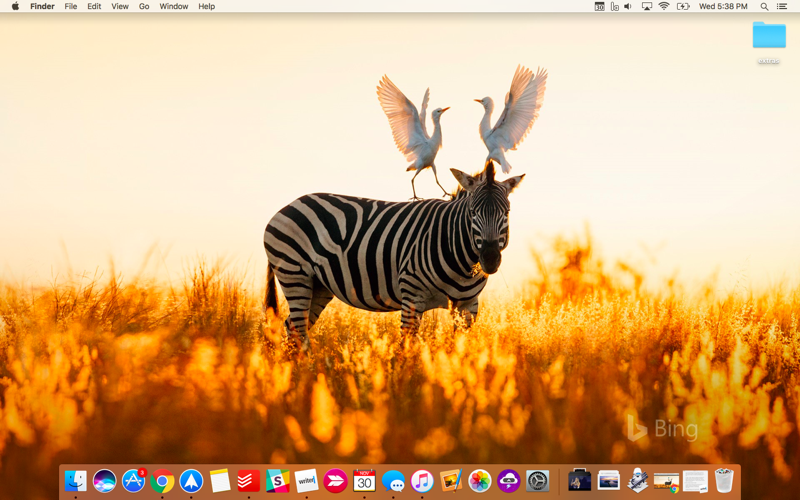The width and height of the screenshot is (800, 500).
Task: Launch Siri from the Dock
Action: [x=105, y=481]
